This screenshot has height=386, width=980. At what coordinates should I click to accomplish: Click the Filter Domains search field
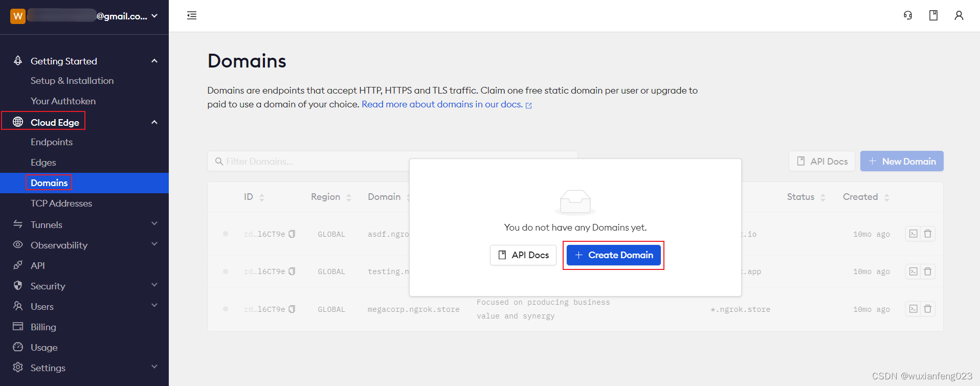pyautogui.click(x=392, y=161)
